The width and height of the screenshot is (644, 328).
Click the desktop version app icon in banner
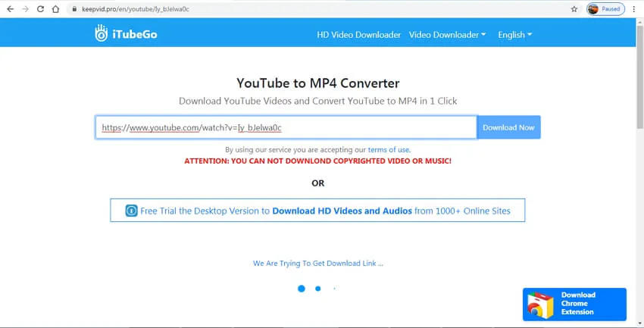(131, 211)
